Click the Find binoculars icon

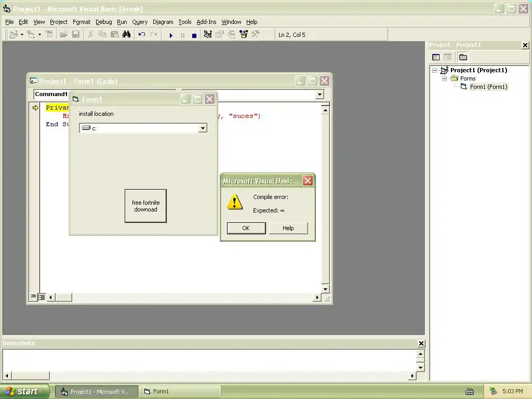pyautogui.click(x=127, y=34)
